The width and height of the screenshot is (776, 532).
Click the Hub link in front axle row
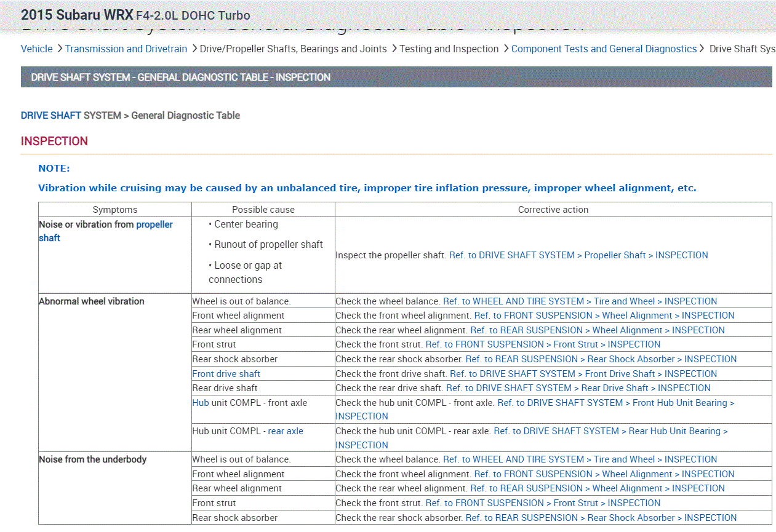pyautogui.click(x=201, y=403)
